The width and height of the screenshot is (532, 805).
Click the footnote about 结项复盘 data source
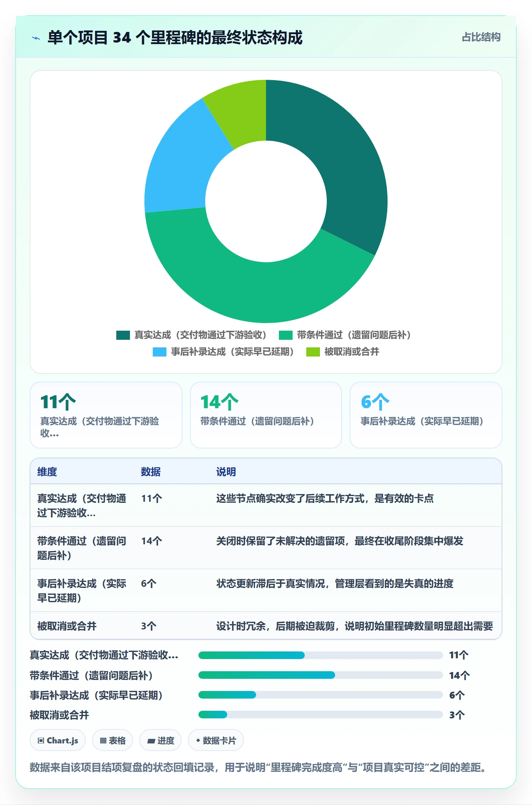click(258, 767)
